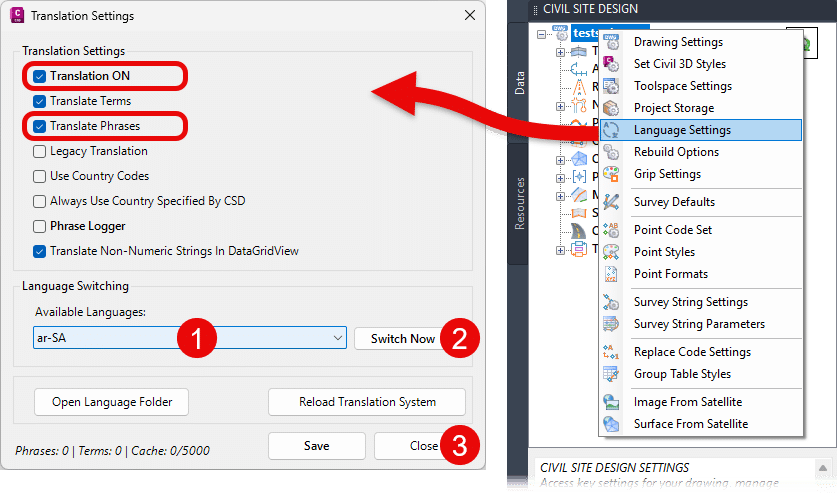Click the Civil Site Design panel grip handle
The image size is (837, 500).
pos(535,9)
